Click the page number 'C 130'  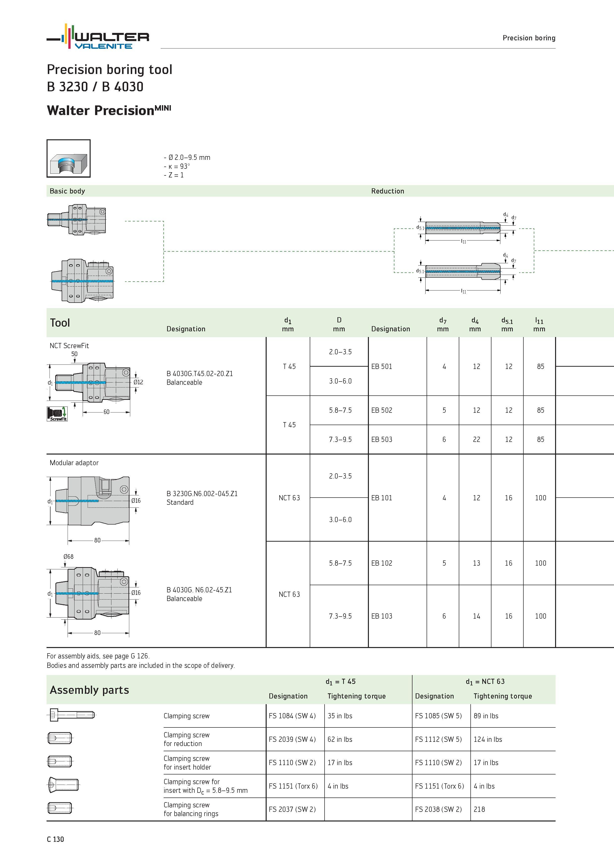[x=56, y=839]
